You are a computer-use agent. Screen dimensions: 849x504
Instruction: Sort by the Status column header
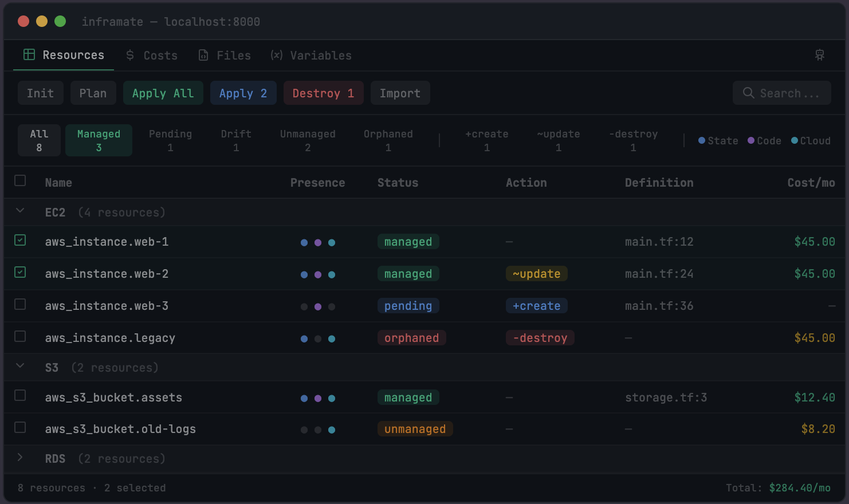point(398,183)
